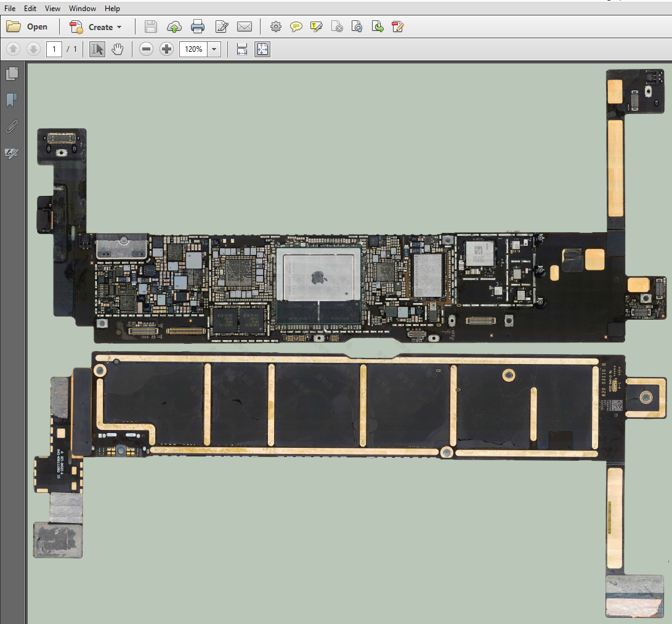This screenshot has height=624, width=672.
Task: Activate the Select text cursor tool
Action: pos(97,49)
